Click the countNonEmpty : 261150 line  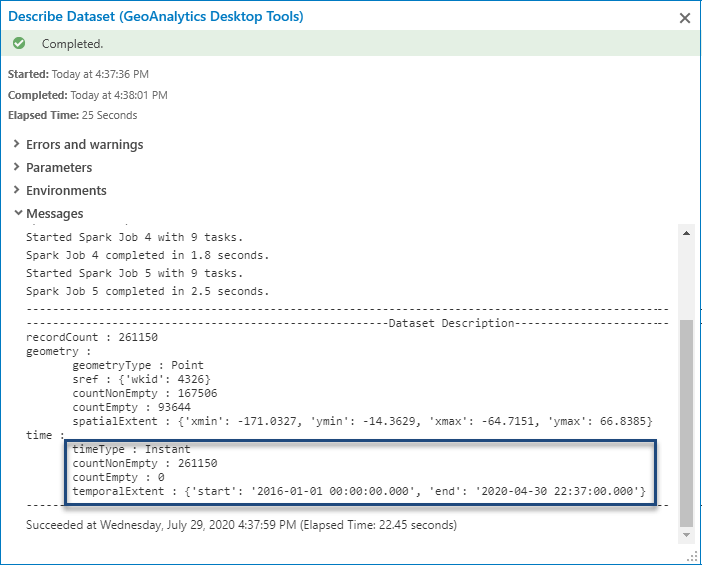[145, 463]
